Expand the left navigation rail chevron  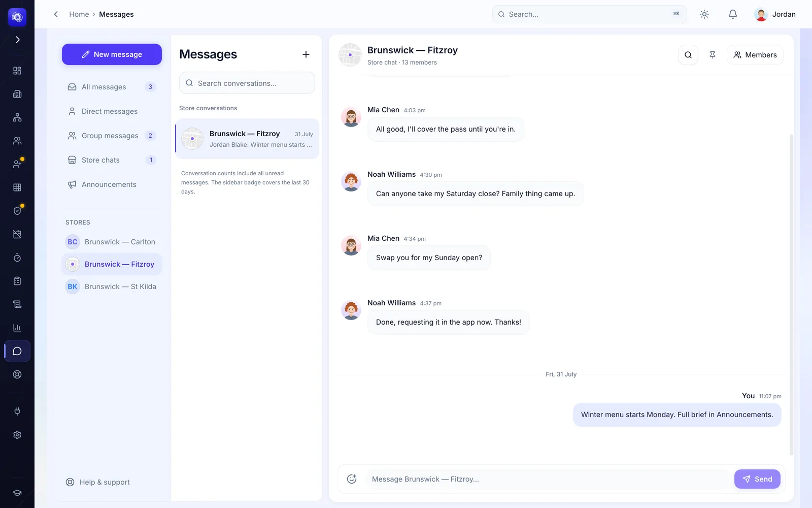point(17,40)
